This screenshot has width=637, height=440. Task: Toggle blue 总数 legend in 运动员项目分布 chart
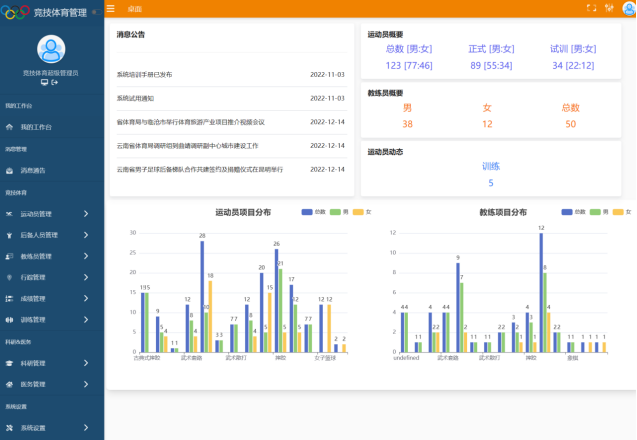pyautogui.click(x=314, y=212)
